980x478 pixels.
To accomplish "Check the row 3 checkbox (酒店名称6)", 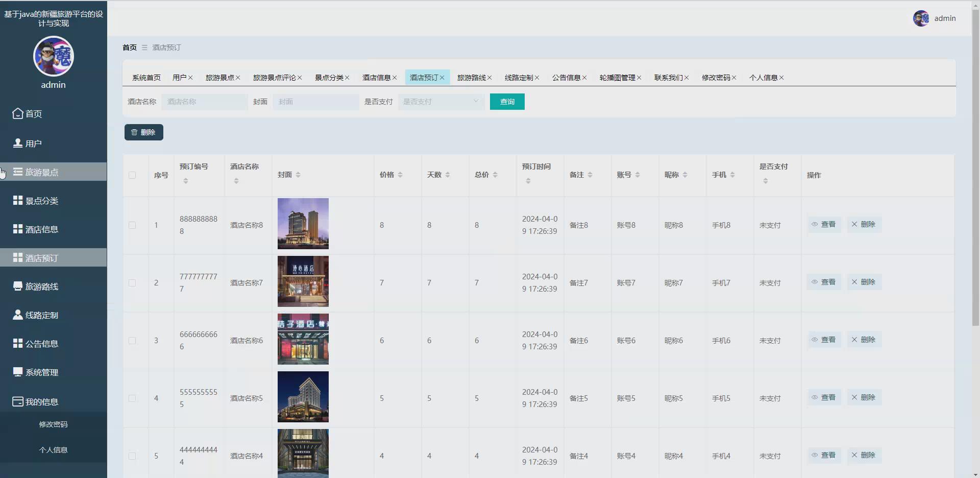I will tap(132, 341).
